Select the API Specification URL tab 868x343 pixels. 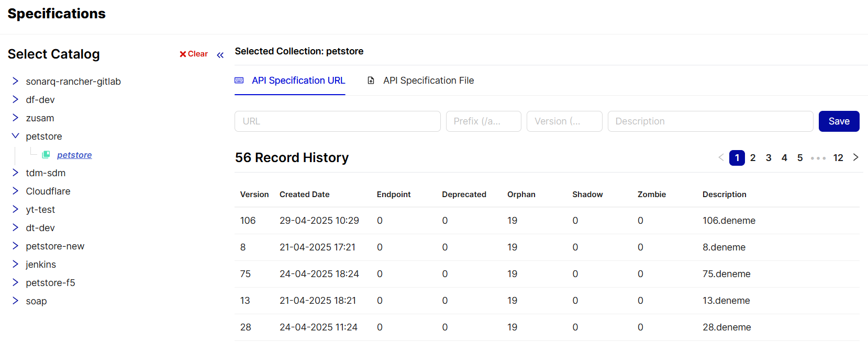[x=298, y=81]
